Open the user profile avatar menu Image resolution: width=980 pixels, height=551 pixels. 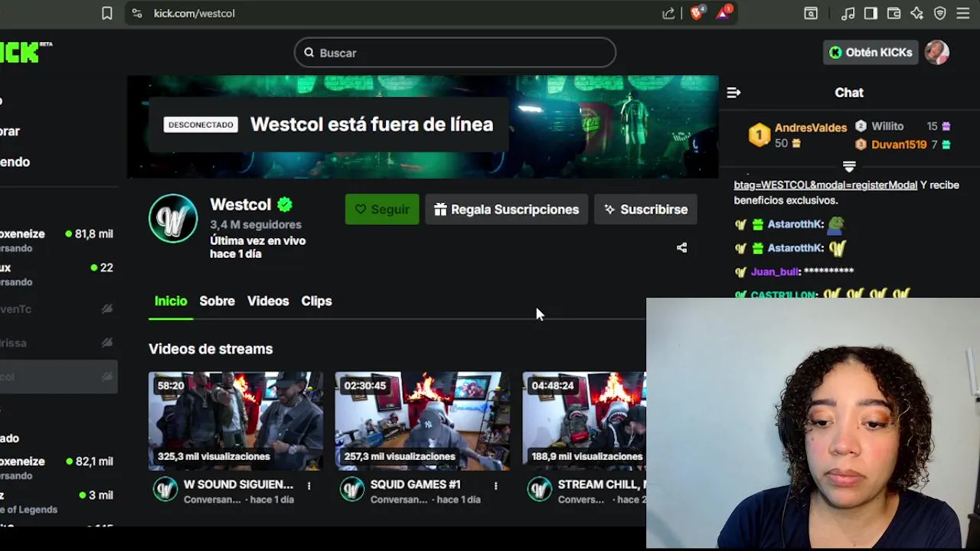(x=937, y=52)
